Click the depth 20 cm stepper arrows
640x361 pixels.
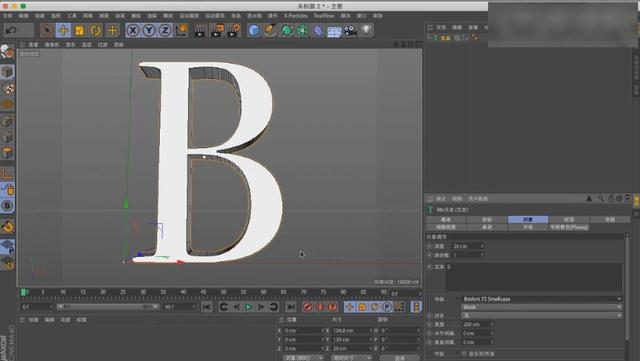(x=482, y=246)
